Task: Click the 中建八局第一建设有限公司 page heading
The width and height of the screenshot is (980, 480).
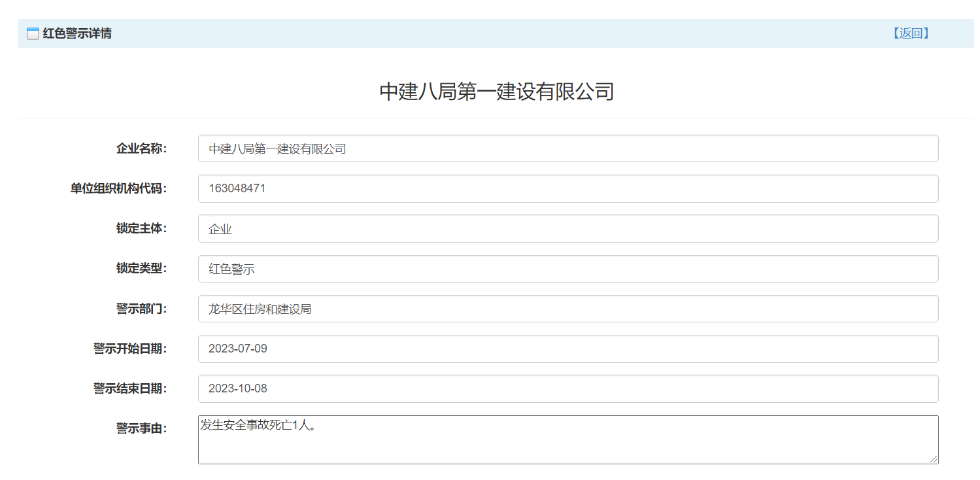Action: (496, 92)
